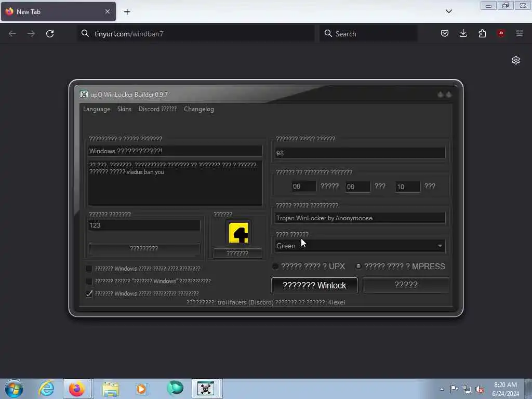This screenshot has width=532, height=399.
Task: Click the title field starting with Windows
Action: pos(175,151)
